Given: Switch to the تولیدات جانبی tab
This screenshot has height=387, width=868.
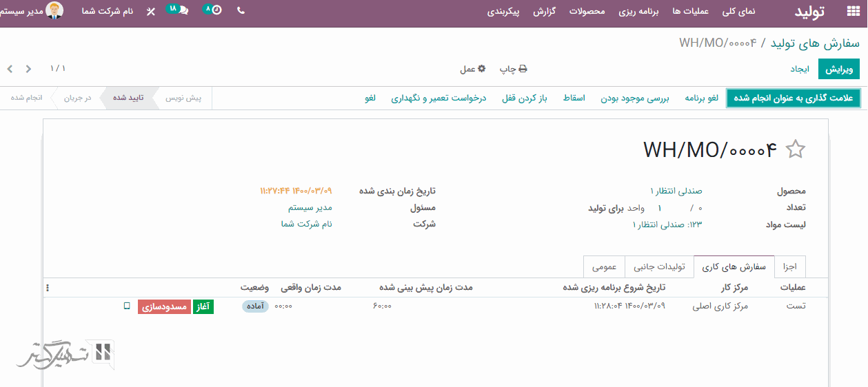Looking at the screenshot, I should pos(659,266).
